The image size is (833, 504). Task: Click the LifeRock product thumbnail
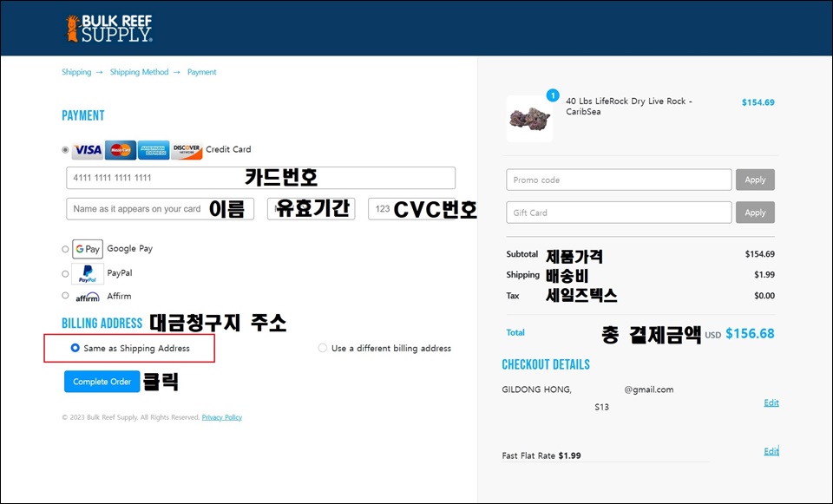point(529,119)
